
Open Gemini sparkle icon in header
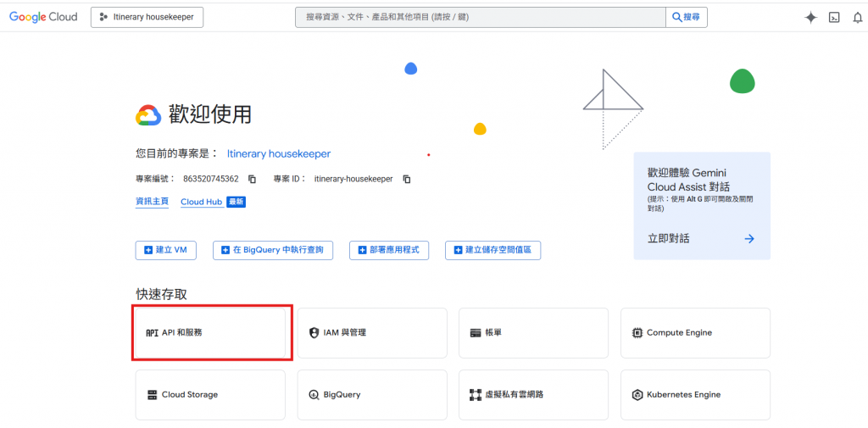coord(810,18)
